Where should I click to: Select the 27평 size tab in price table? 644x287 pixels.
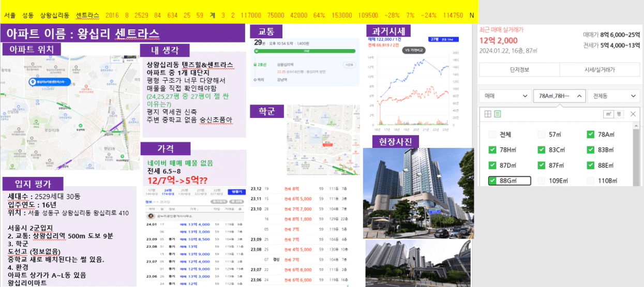pyautogui.click(x=200, y=191)
